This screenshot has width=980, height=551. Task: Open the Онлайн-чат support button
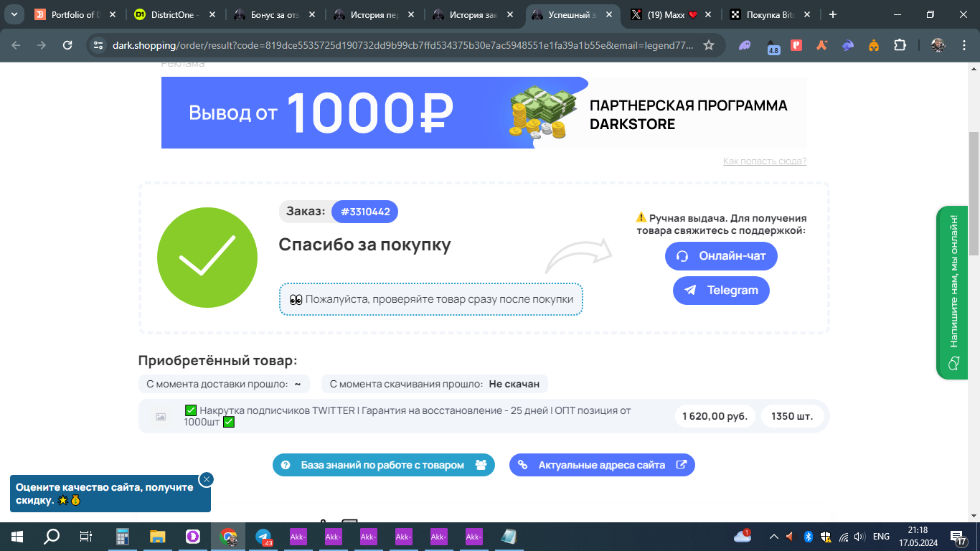tap(721, 256)
